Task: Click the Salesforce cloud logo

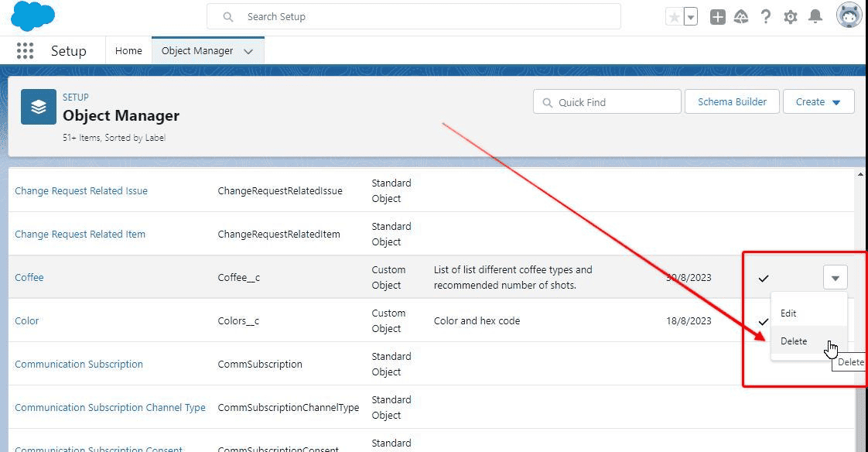Action: click(32, 16)
